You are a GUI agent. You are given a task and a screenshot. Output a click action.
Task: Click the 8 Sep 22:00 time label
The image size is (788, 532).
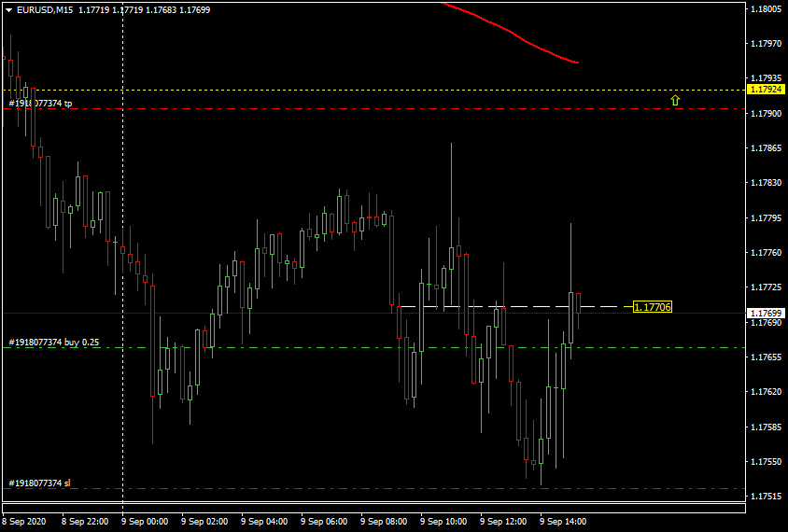click(85, 522)
